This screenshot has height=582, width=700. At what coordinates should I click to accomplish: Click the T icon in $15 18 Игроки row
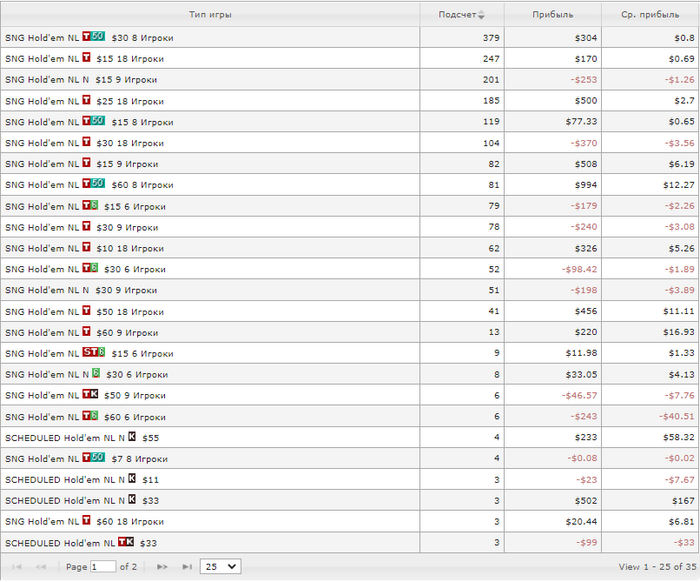point(86,57)
